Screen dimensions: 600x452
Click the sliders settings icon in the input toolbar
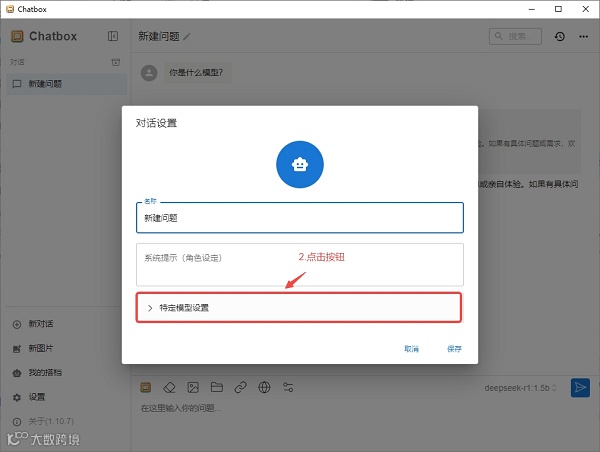click(288, 387)
